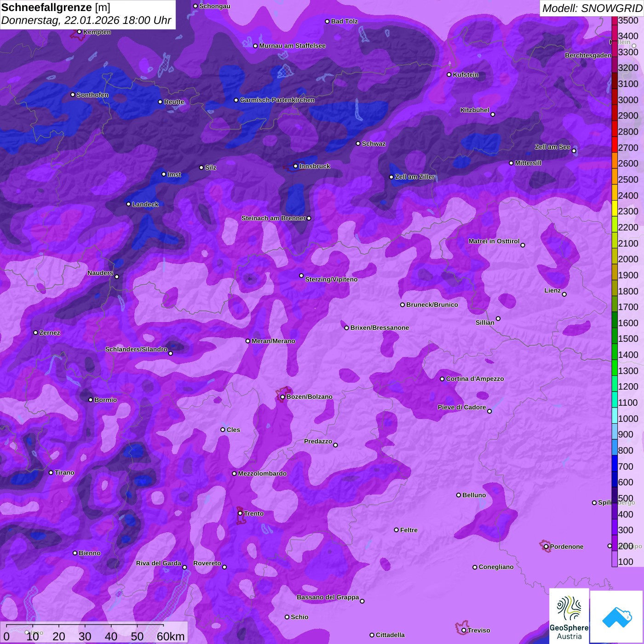Click the Cortina d'Ampezzo marker
The height and width of the screenshot is (644, 644).
(x=442, y=379)
